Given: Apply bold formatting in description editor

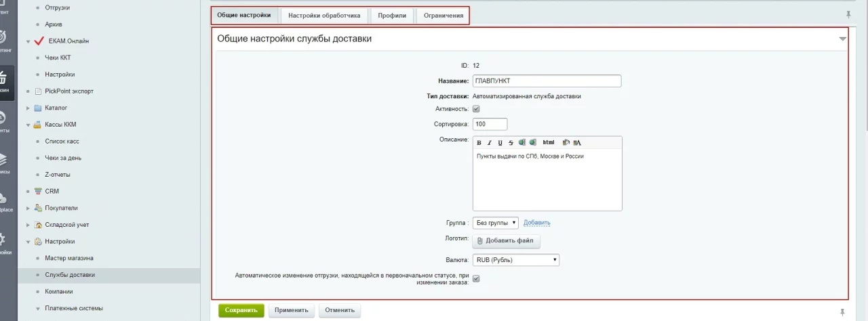Looking at the screenshot, I should tap(479, 143).
